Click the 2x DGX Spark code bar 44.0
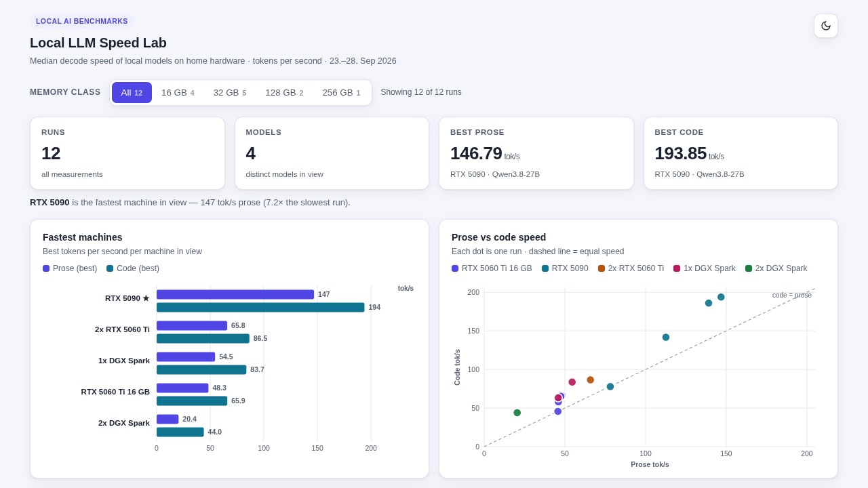Image resolution: width=868 pixels, height=488 pixels. 180,432
